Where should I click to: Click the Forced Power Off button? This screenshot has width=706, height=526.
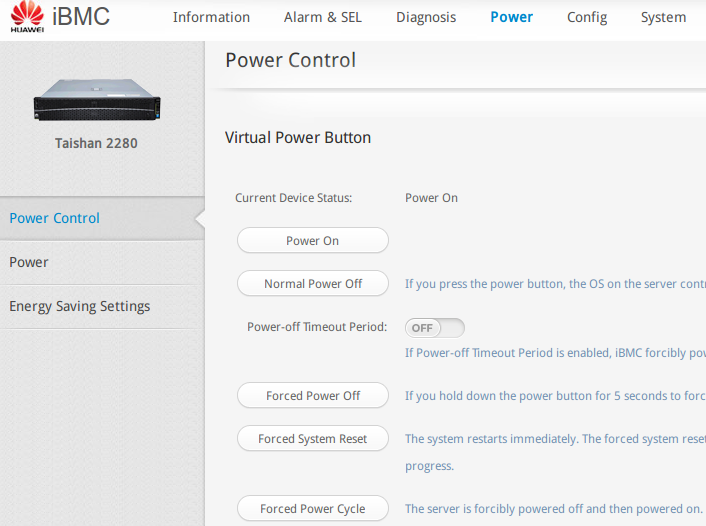tap(312, 395)
